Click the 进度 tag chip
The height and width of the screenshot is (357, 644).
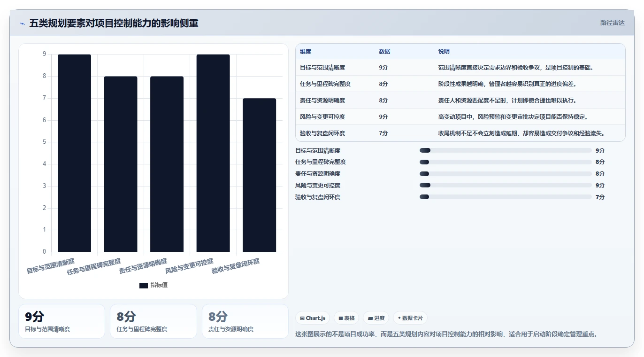point(376,318)
